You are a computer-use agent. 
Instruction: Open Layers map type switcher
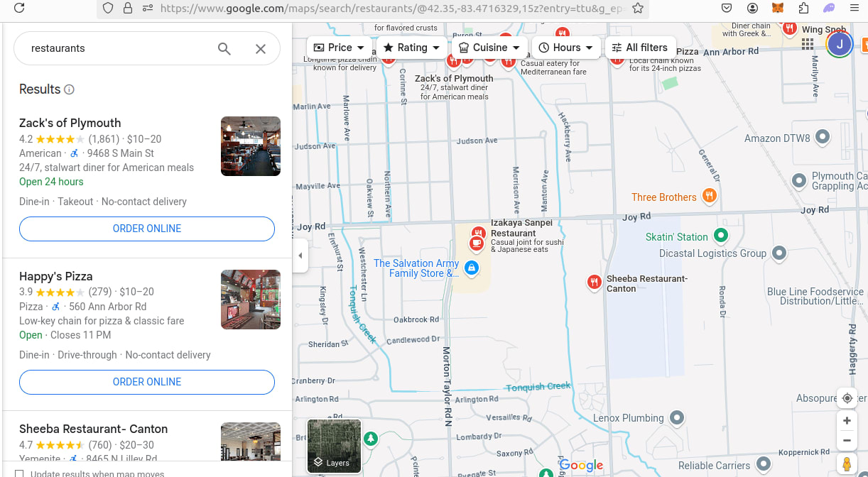[334, 446]
